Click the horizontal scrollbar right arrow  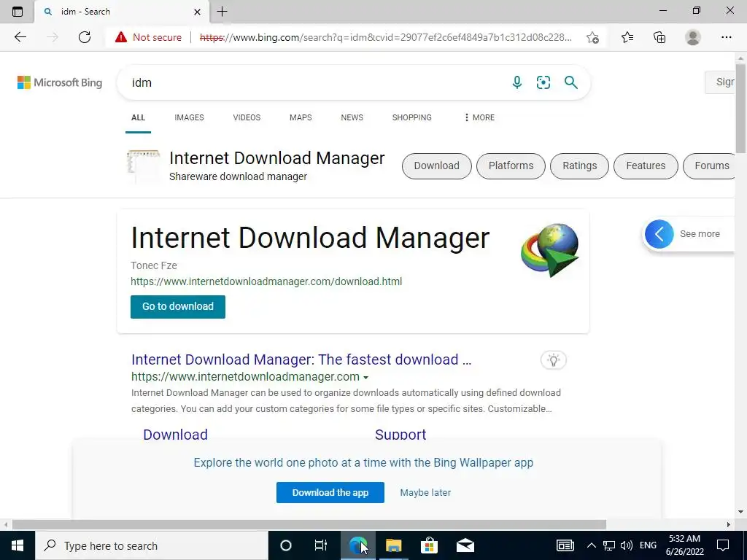tap(729, 525)
